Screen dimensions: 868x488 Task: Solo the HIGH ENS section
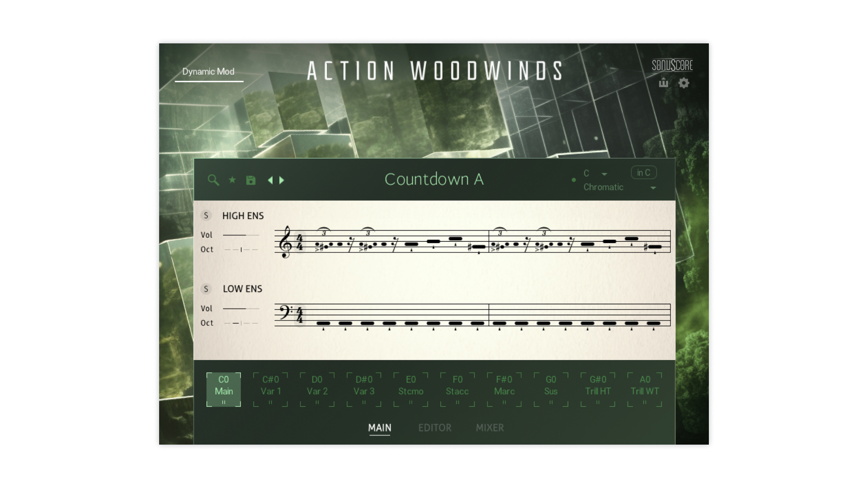click(206, 216)
